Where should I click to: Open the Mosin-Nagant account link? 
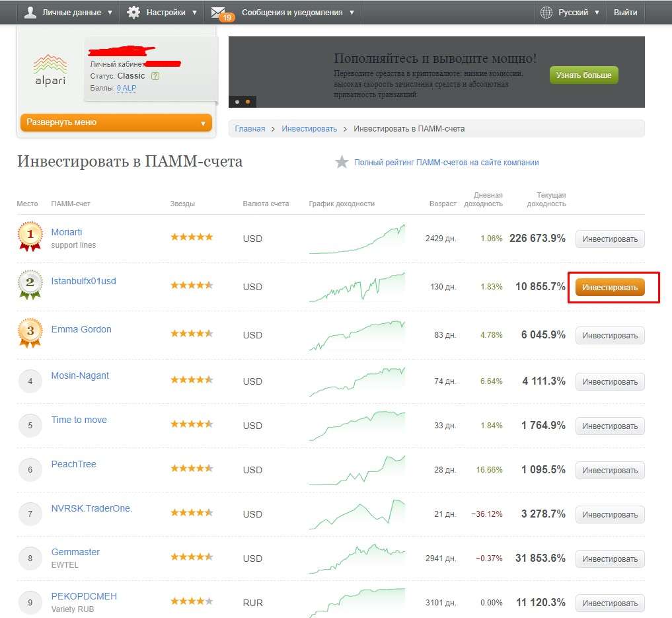click(80, 375)
